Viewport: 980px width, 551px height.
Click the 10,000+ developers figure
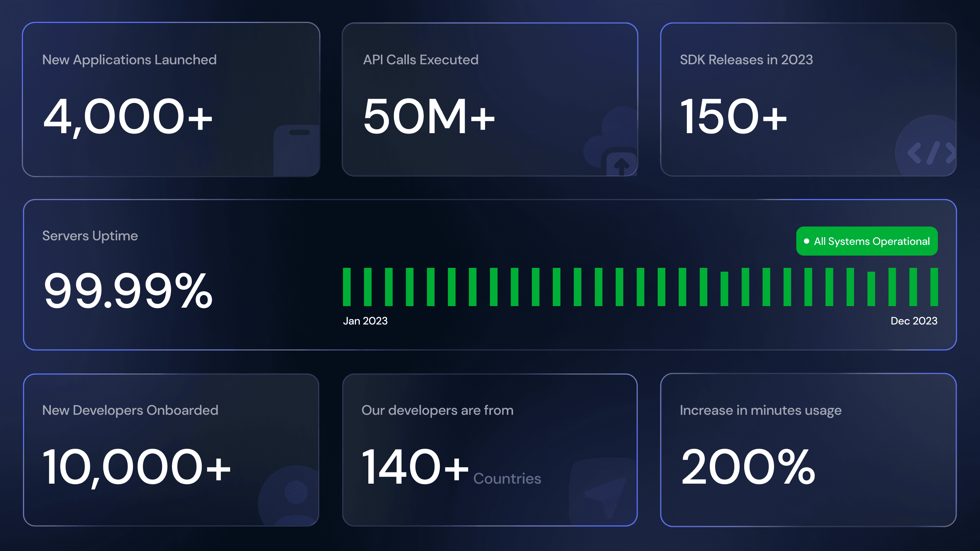tap(137, 467)
